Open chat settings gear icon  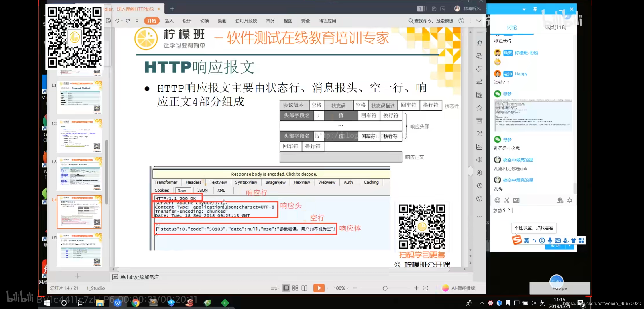coord(570,200)
